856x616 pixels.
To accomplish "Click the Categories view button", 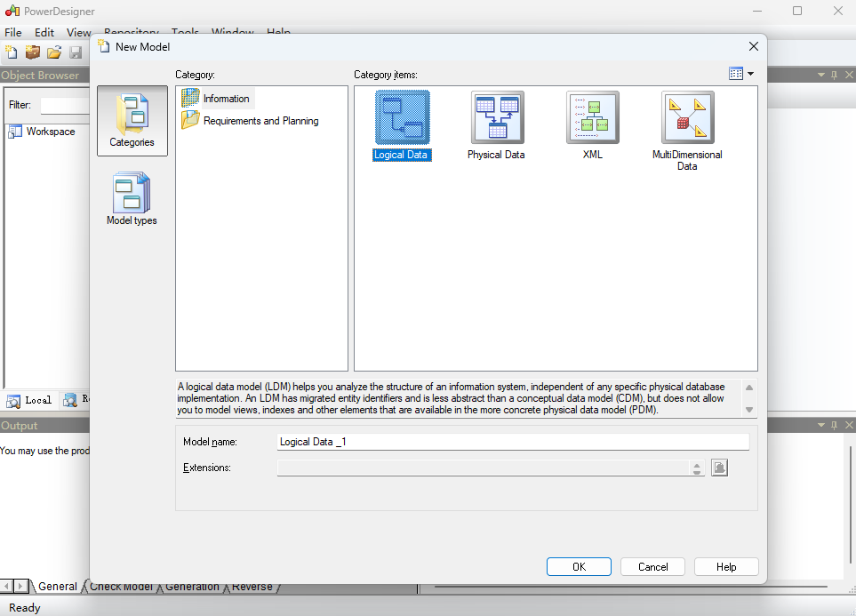I will [x=132, y=121].
